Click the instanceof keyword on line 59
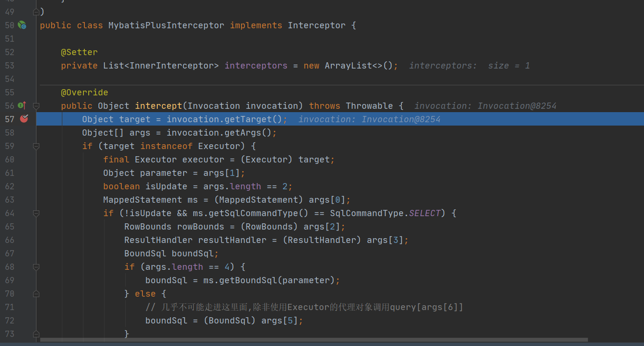Viewport: 644px width, 346px height. coord(166,146)
